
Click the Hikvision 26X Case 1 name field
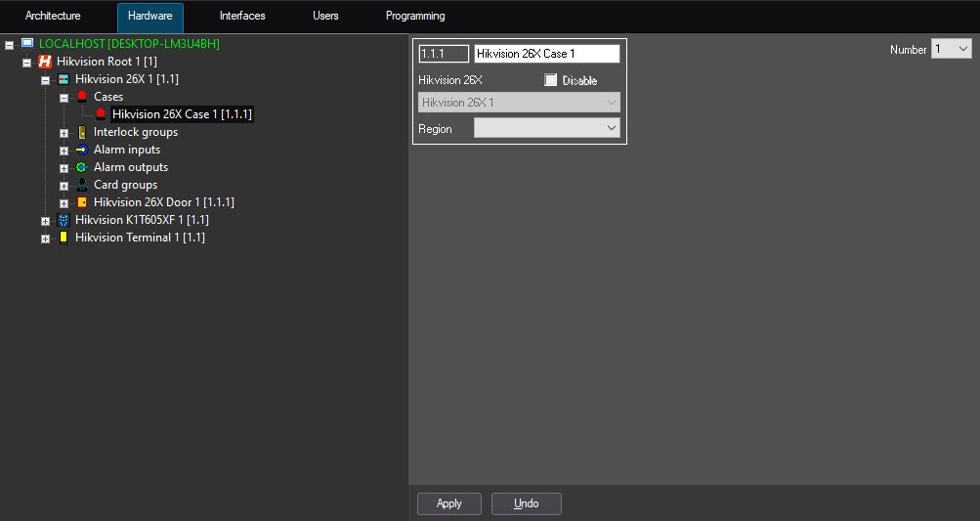[547, 54]
